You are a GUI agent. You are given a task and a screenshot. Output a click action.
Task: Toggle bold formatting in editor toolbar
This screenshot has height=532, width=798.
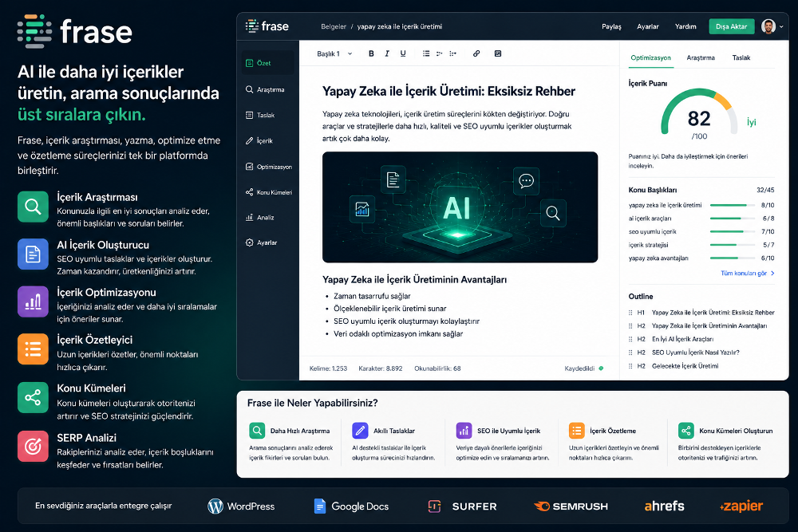(x=371, y=53)
